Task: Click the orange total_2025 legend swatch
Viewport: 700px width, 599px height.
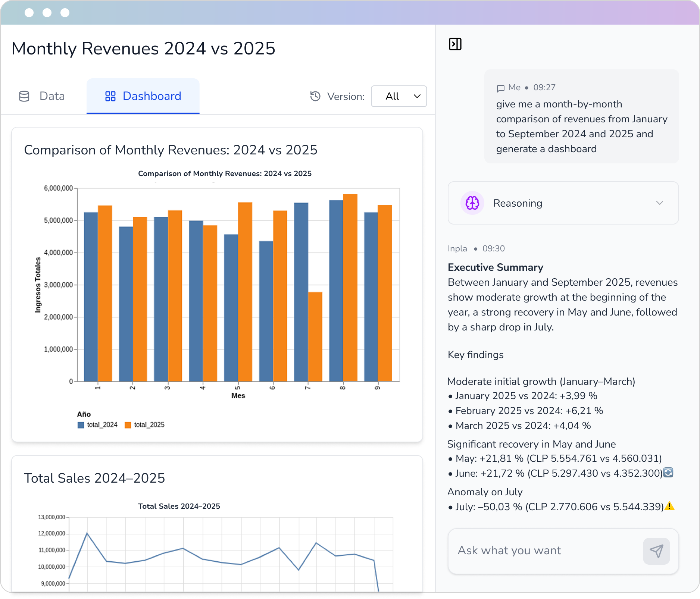Action: click(x=128, y=425)
